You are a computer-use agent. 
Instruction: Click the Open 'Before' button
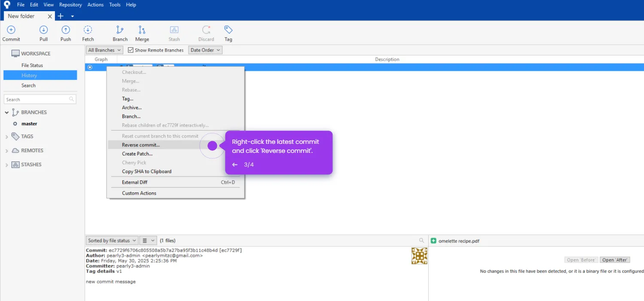pos(581,260)
